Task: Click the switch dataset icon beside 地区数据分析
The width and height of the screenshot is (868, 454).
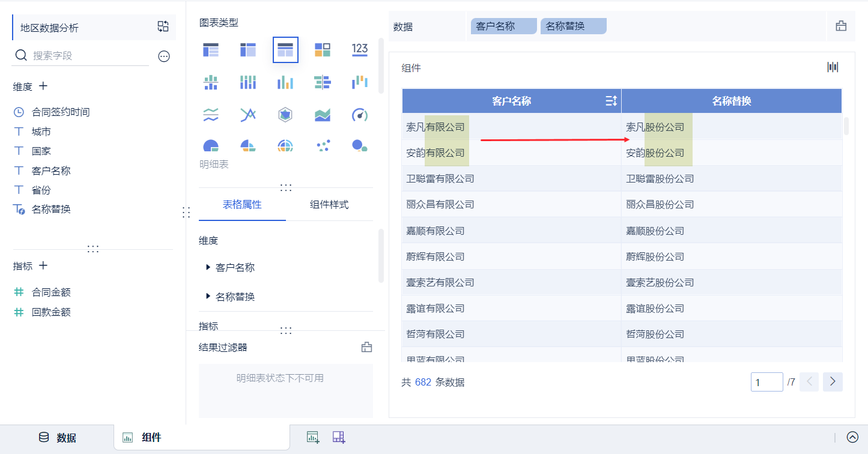Action: coord(163,26)
